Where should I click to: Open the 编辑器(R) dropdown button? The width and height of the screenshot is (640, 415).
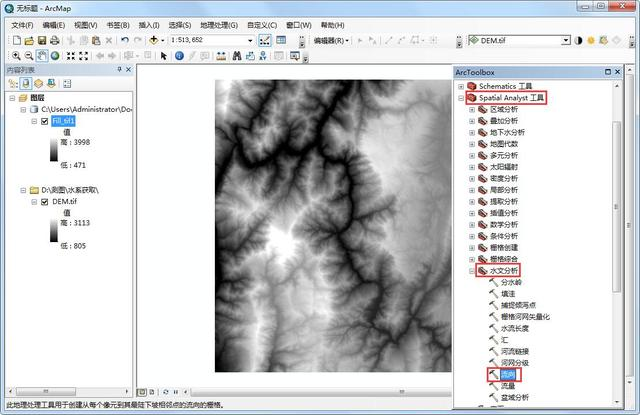pos(331,40)
